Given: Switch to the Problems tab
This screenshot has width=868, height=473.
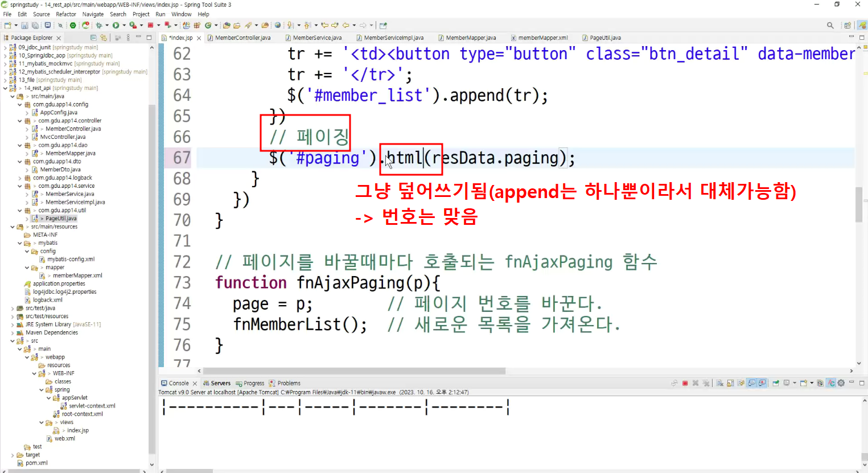Looking at the screenshot, I should coord(285,383).
